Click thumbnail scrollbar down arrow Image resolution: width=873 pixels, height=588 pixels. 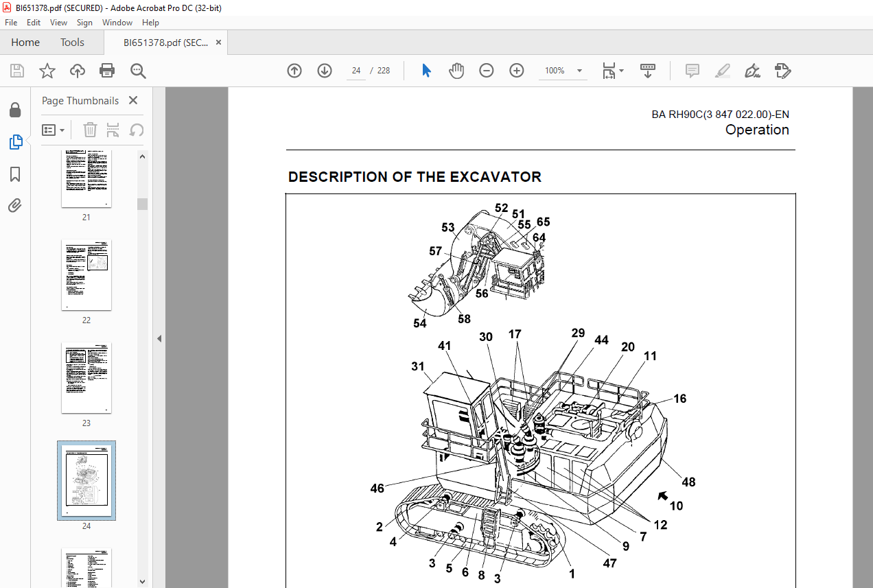point(143,581)
